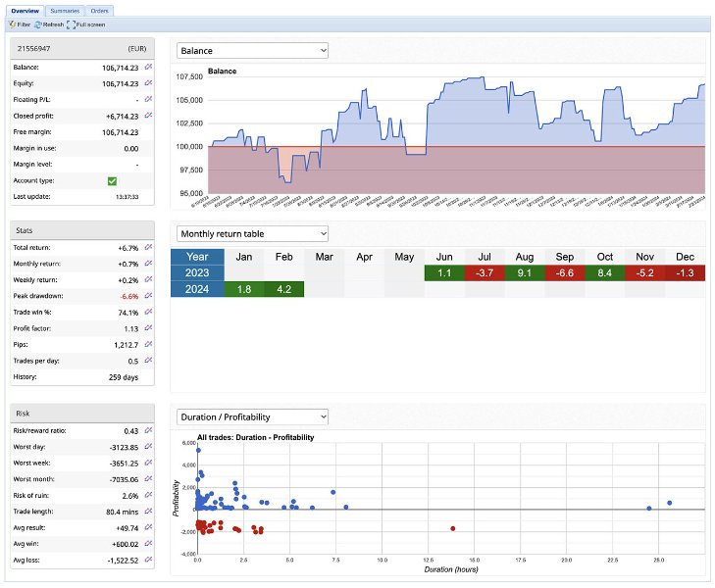Image resolution: width=715 pixels, height=588 pixels.
Task: Click the Closed profit value +6,714.23
Action: click(x=123, y=117)
